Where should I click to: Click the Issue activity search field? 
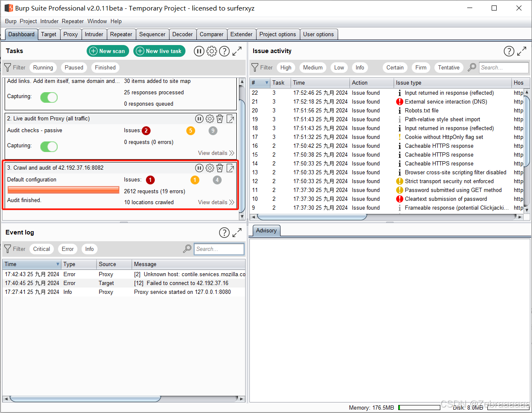[503, 67]
